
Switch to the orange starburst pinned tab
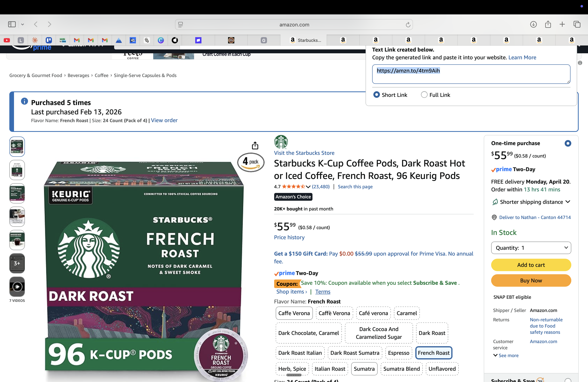coord(35,40)
